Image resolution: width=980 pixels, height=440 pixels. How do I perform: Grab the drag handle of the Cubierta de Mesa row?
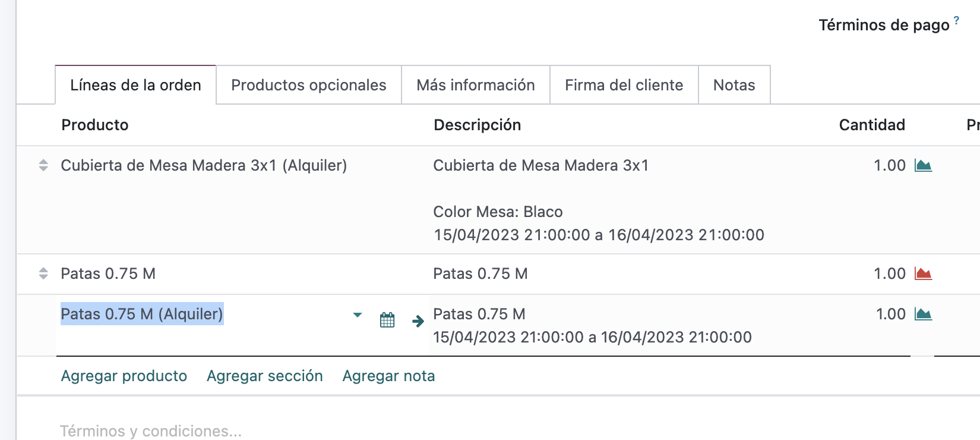tap(43, 165)
